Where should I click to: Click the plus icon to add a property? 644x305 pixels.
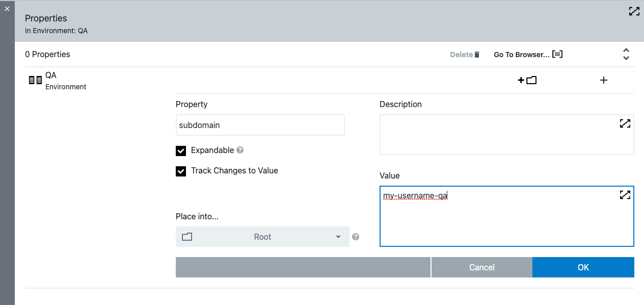603,80
